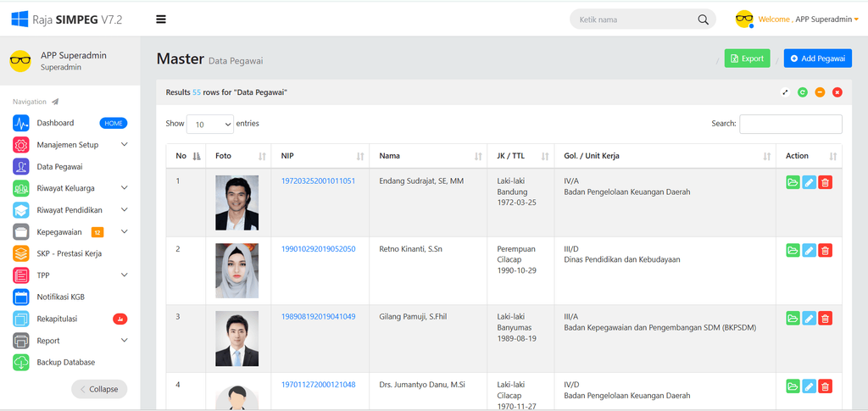Edit Drs. Jumantyo Danu record pencil icon

pos(809,386)
